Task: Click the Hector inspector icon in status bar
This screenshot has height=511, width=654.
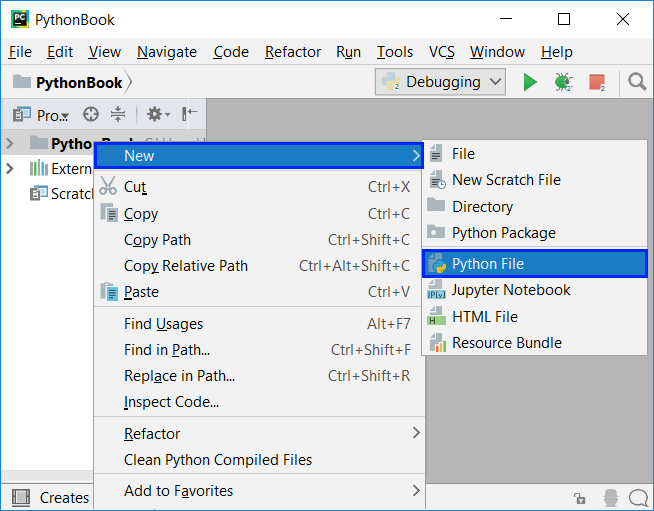Action: pyautogui.click(x=610, y=498)
